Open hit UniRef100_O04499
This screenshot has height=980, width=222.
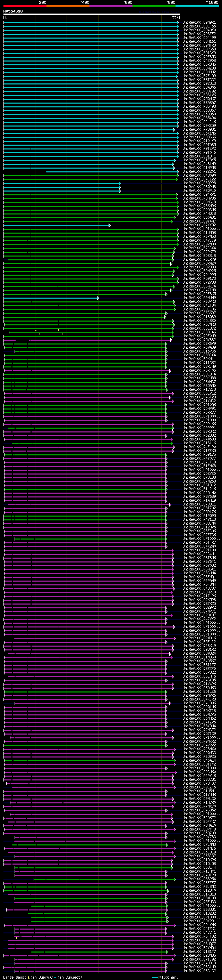coord(199,38)
